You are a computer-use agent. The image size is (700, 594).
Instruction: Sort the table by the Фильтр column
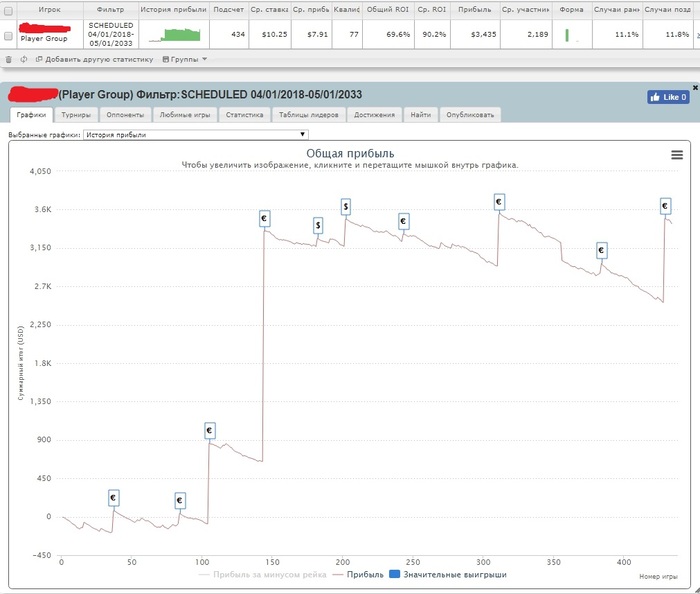[x=111, y=9]
